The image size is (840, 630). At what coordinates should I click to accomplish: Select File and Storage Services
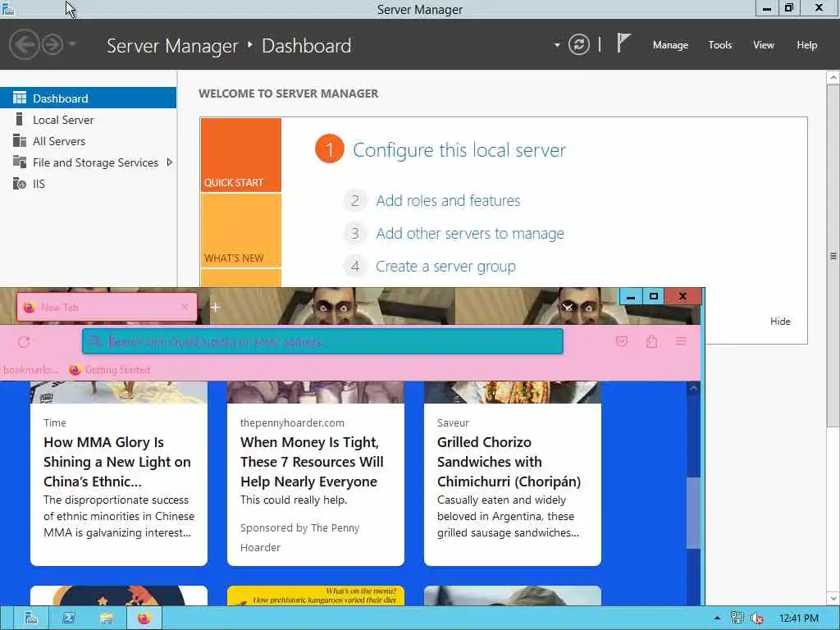88,162
